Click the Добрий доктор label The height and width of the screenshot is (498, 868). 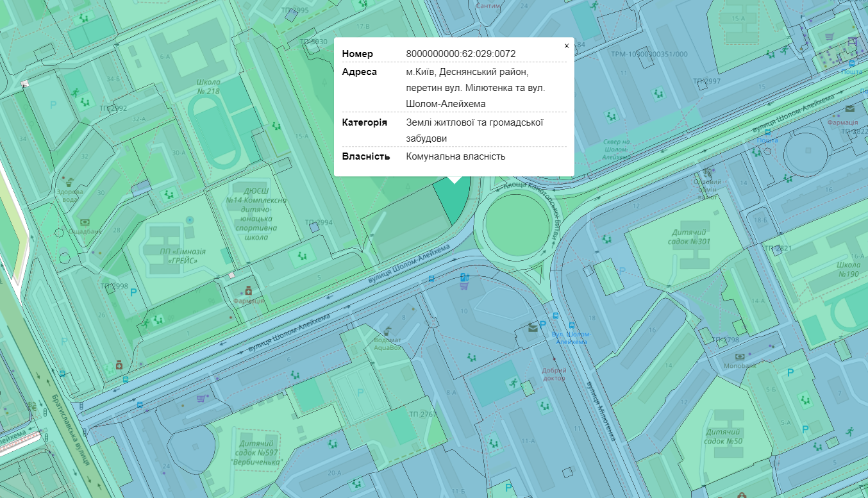(554, 374)
